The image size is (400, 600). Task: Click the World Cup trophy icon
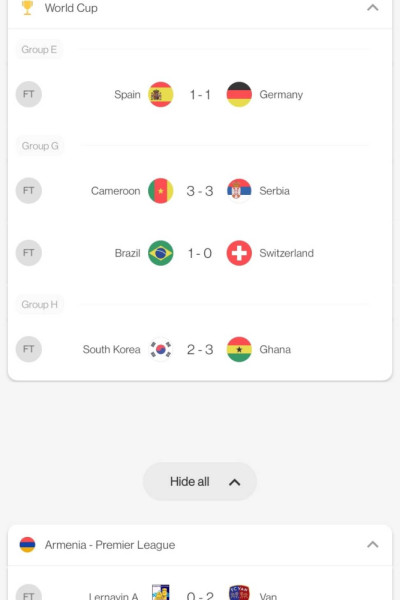coord(27,7)
